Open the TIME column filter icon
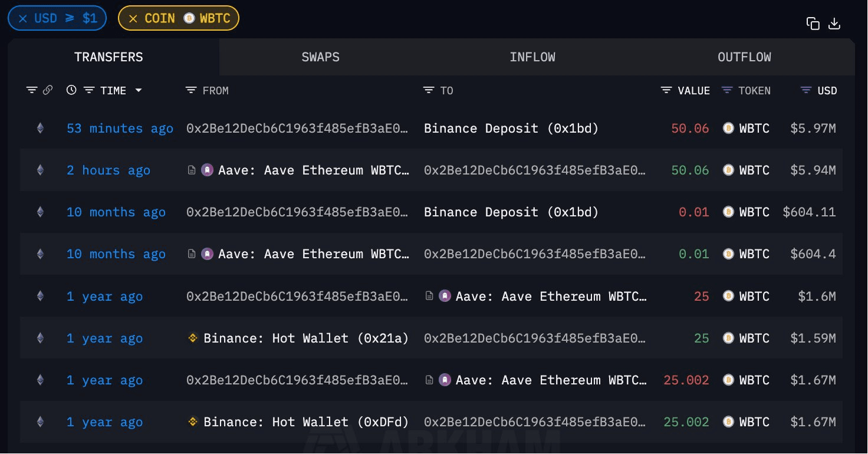This screenshot has height=454, width=868. [89, 90]
